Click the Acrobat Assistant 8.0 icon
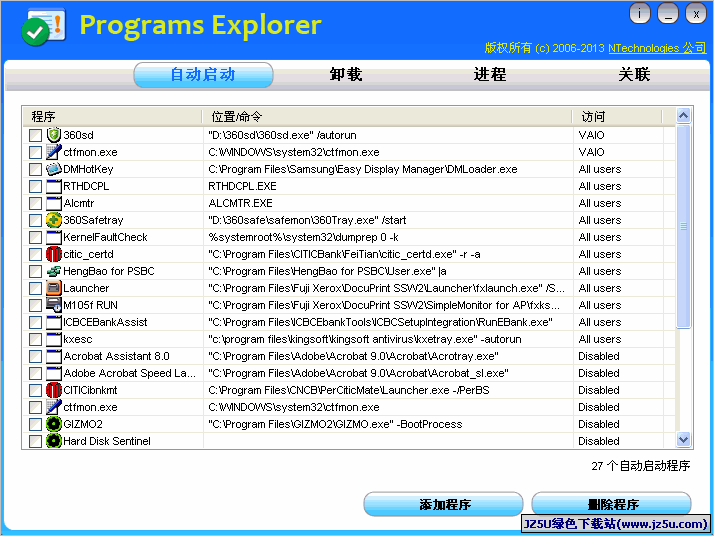This screenshot has width=714, height=536. point(54,356)
